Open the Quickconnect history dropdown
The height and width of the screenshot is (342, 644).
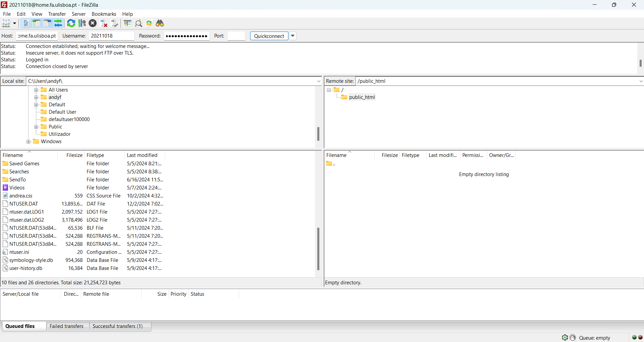(293, 36)
